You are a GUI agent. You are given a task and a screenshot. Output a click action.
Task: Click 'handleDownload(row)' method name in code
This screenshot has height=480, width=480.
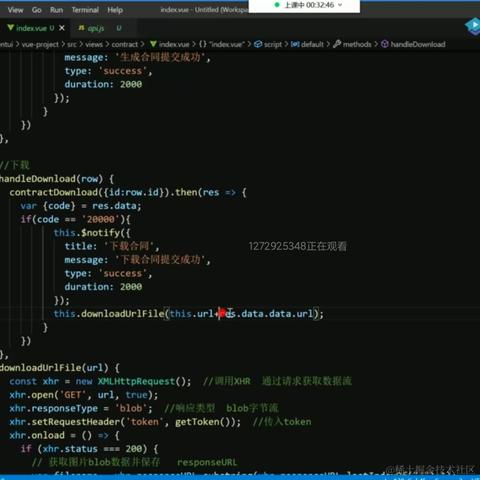point(52,179)
